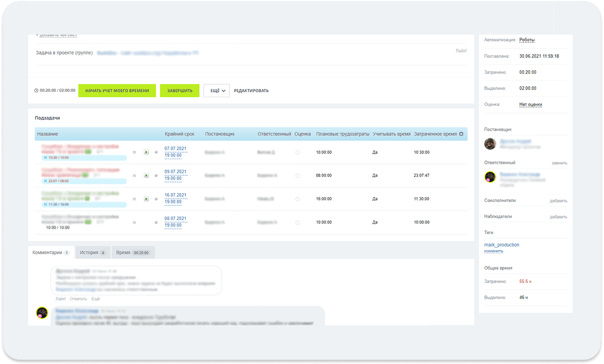The width and height of the screenshot is (604, 364).
Task: Open the actions menu icon for the 08.07.2021 subtask
Action: tap(135, 222)
